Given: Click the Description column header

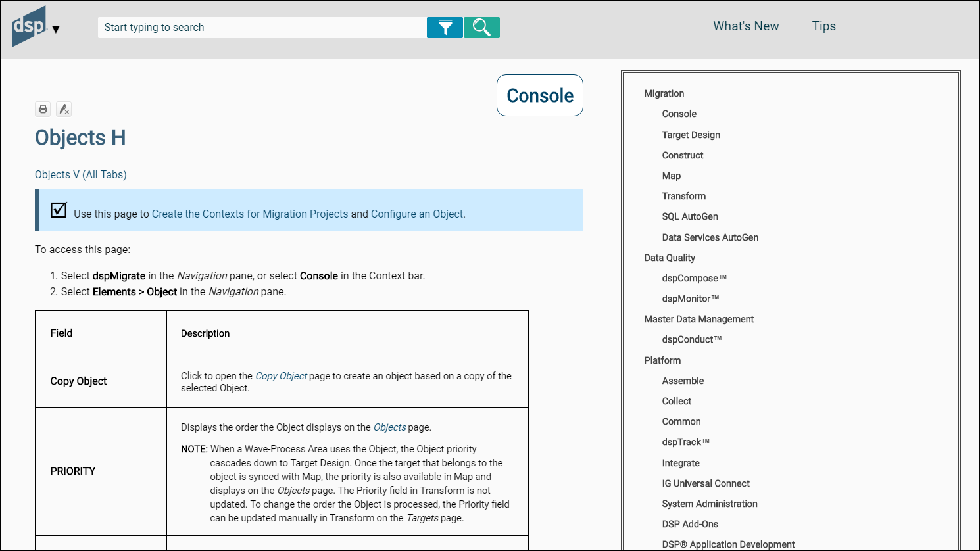Looking at the screenshot, I should click(347, 333).
